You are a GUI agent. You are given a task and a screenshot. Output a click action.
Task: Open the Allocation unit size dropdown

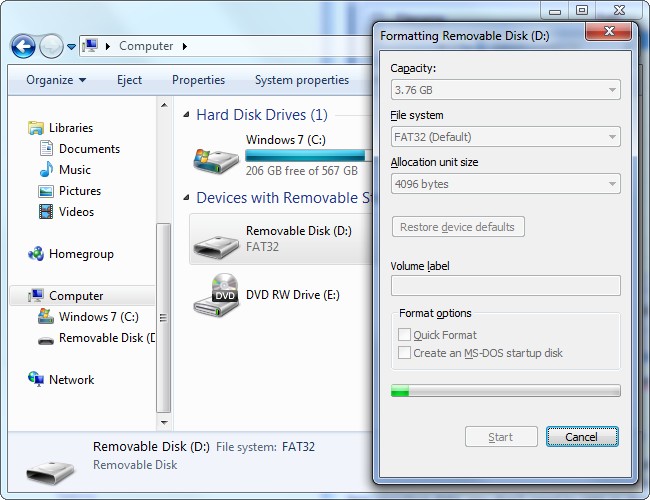tap(506, 184)
